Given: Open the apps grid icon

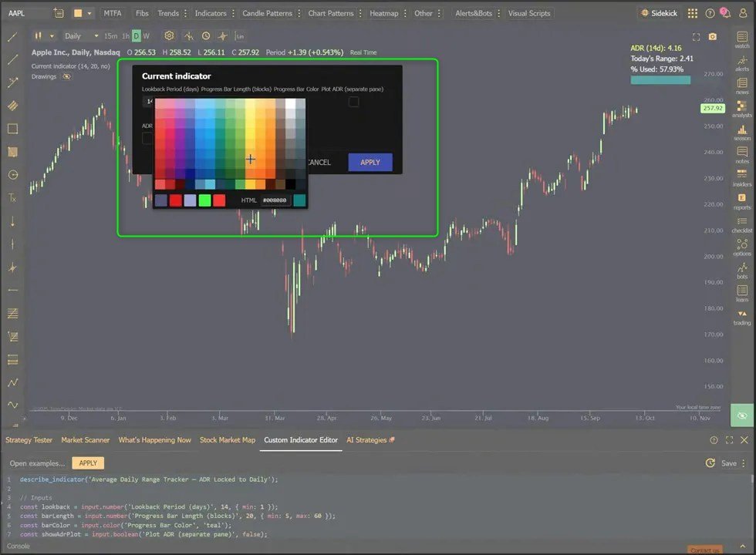Looking at the screenshot, I should point(693,13).
